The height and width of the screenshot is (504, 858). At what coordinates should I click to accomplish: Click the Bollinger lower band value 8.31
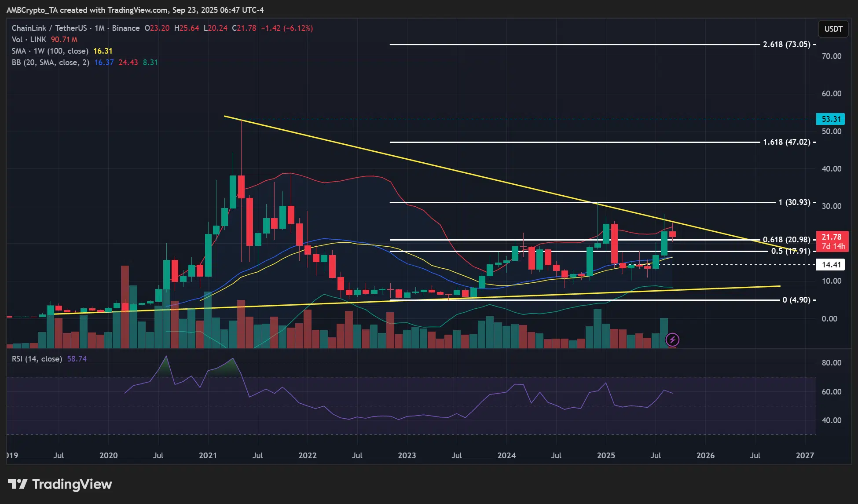pyautogui.click(x=150, y=62)
